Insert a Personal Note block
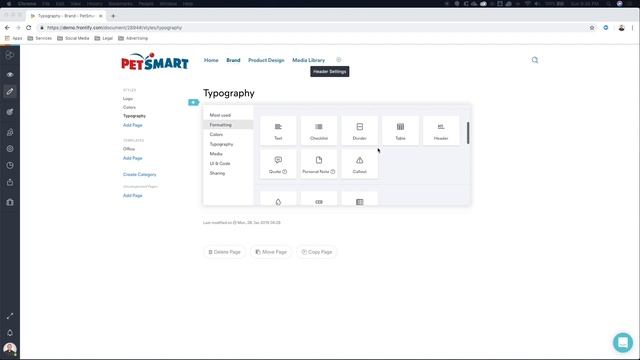The height and width of the screenshot is (360, 640). [319, 164]
